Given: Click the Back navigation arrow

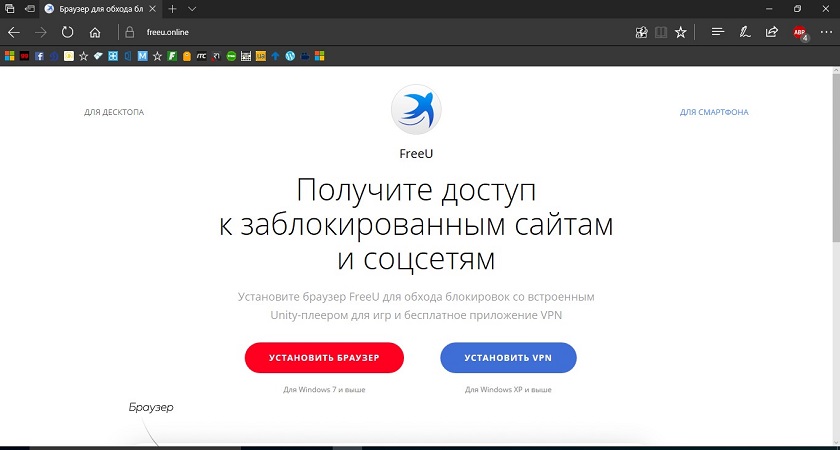Looking at the screenshot, I should pyautogui.click(x=14, y=32).
